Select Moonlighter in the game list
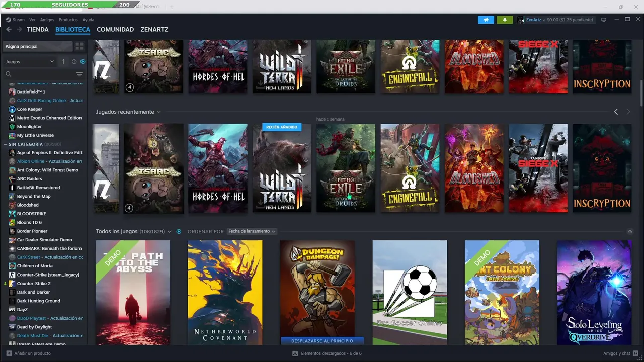This screenshot has width=644, height=362. 29,127
